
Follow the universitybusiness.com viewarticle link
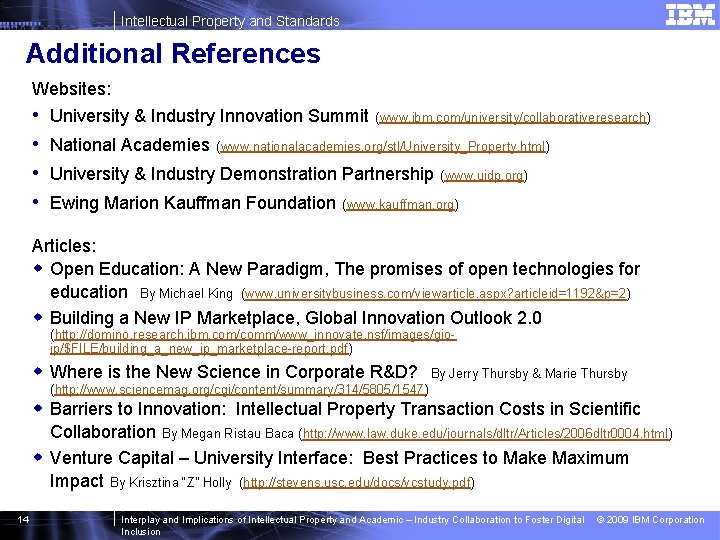point(436,293)
